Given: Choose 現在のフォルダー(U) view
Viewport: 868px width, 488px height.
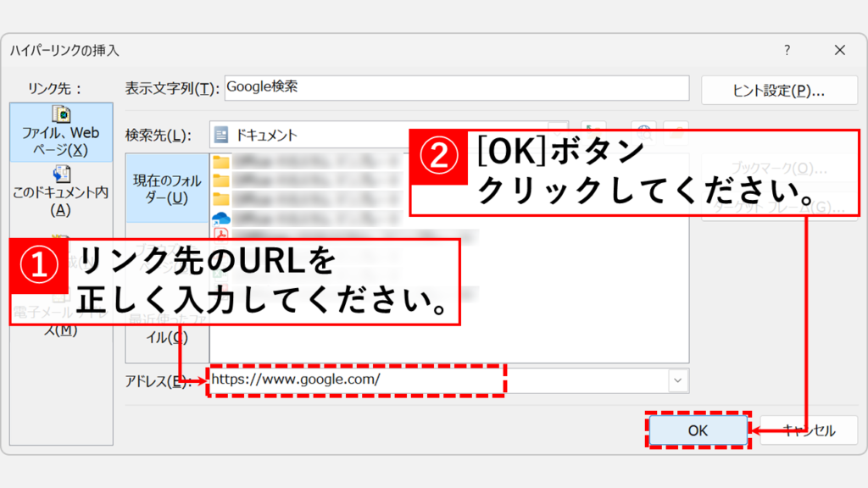Looking at the screenshot, I should click(167, 189).
